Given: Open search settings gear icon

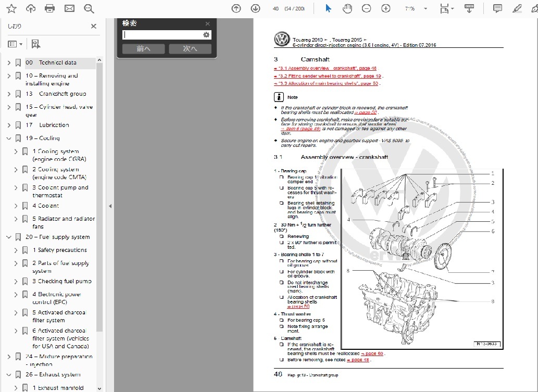Looking at the screenshot, I should click(x=206, y=35).
